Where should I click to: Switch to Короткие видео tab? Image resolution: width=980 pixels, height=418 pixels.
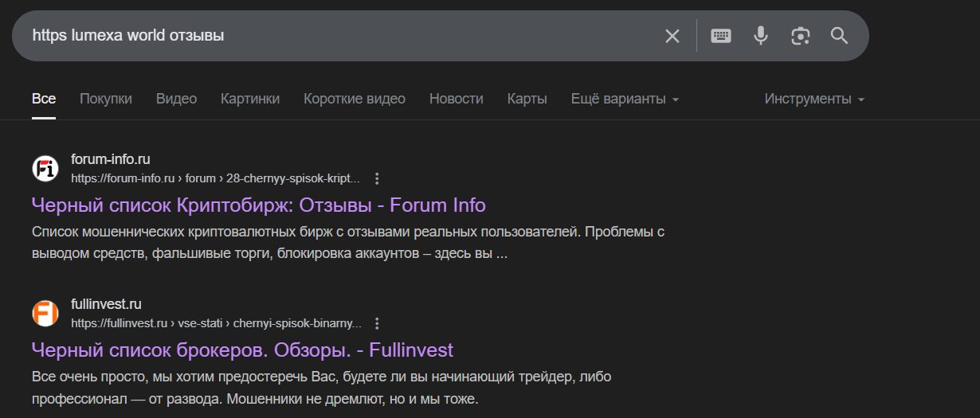[355, 99]
